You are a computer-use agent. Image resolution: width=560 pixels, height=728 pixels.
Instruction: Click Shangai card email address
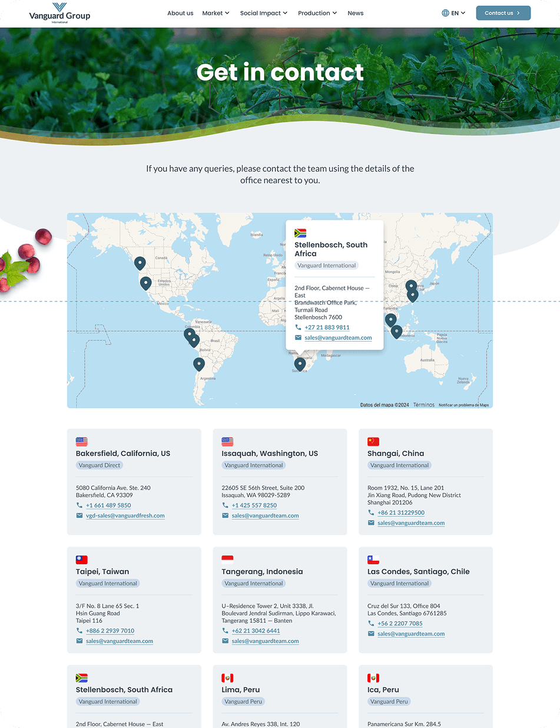[411, 523]
